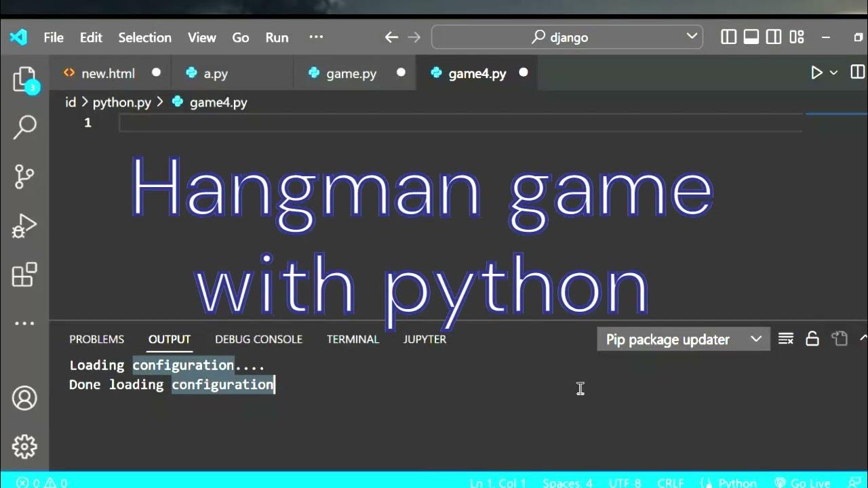This screenshot has height=488, width=868.
Task: Click the editor minimap strip
Action: tap(836, 217)
